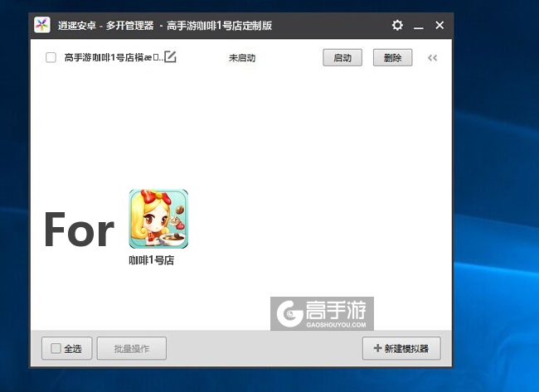Start the emulator with 启动 button

click(x=342, y=57)
